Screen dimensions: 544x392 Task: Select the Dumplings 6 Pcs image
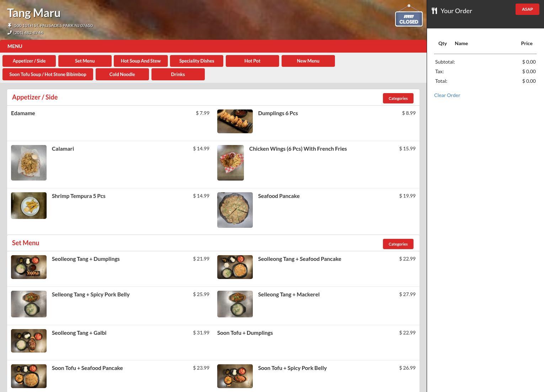coord(235,121)
